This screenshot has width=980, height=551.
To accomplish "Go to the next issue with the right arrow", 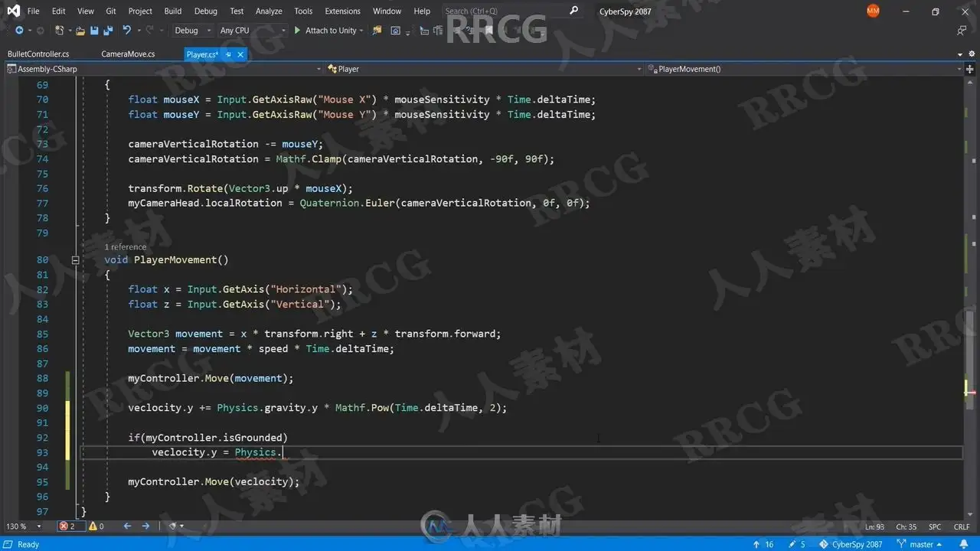I will (x=146, y=527).
